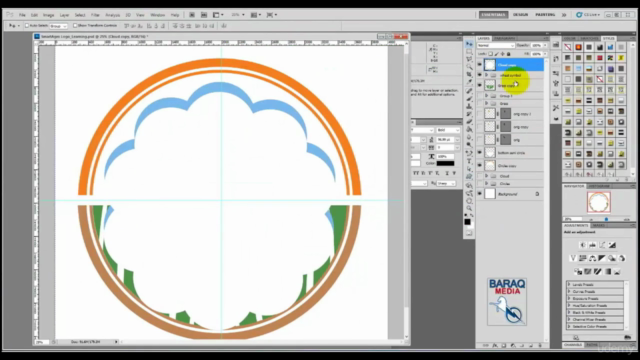640x360 pixels.
Task: Expand the wheat symbol layer group
Action: pyautogui.click(x=487, y=75)
